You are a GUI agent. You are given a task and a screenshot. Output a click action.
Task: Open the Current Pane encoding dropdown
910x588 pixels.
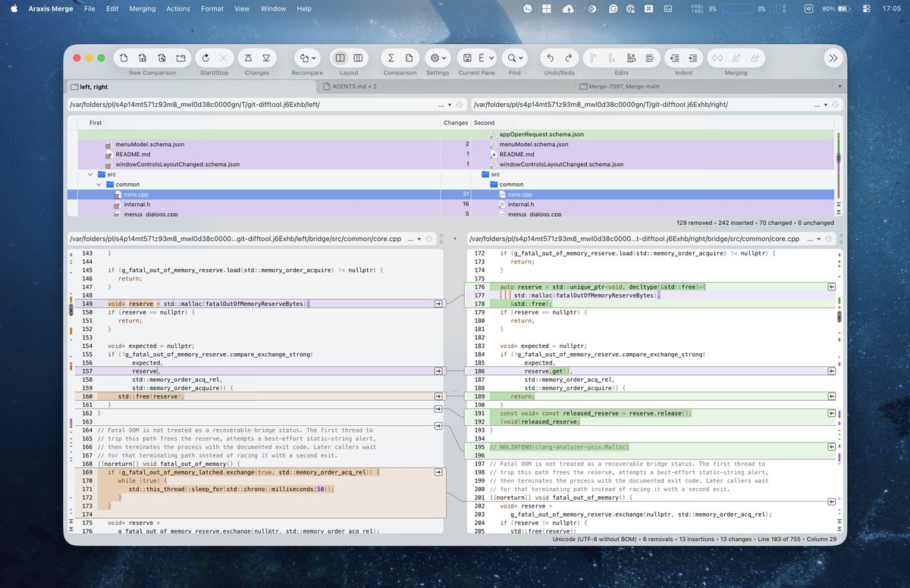(x=486, y=58)
